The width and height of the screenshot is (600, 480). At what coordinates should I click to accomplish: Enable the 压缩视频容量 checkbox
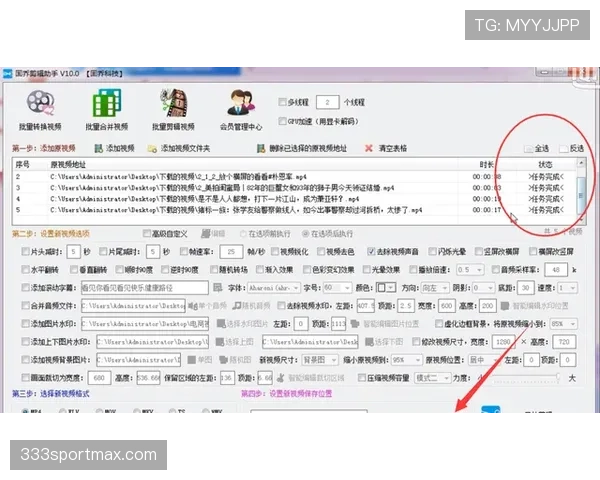click(x=361, y=378)
